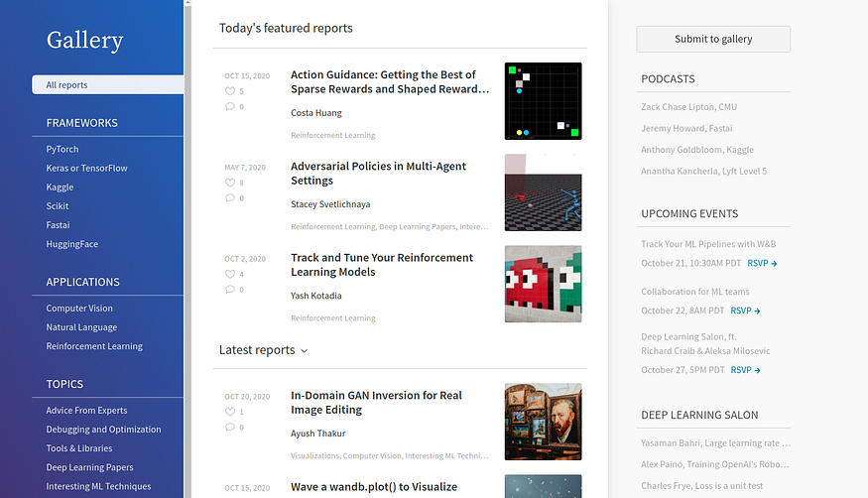Click author name Costa Huang
This screenshot has height=498, width=868.
pyautogui.click(x=316, y=113)
